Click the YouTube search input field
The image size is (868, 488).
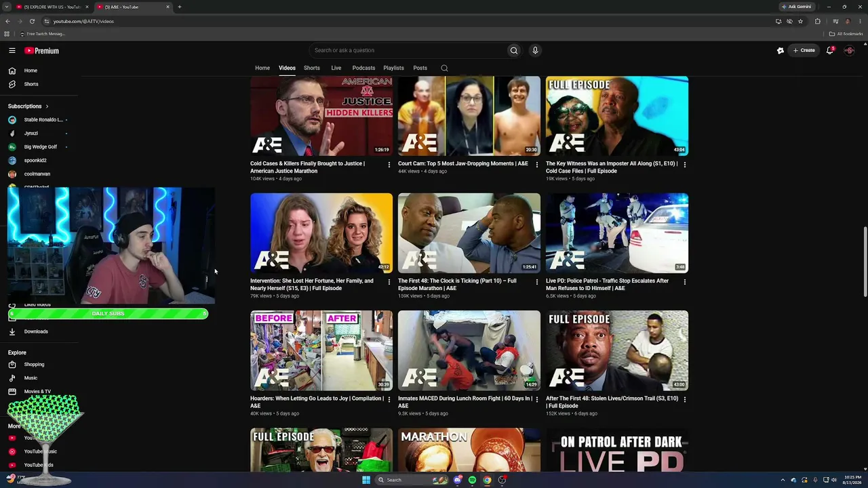409,50
